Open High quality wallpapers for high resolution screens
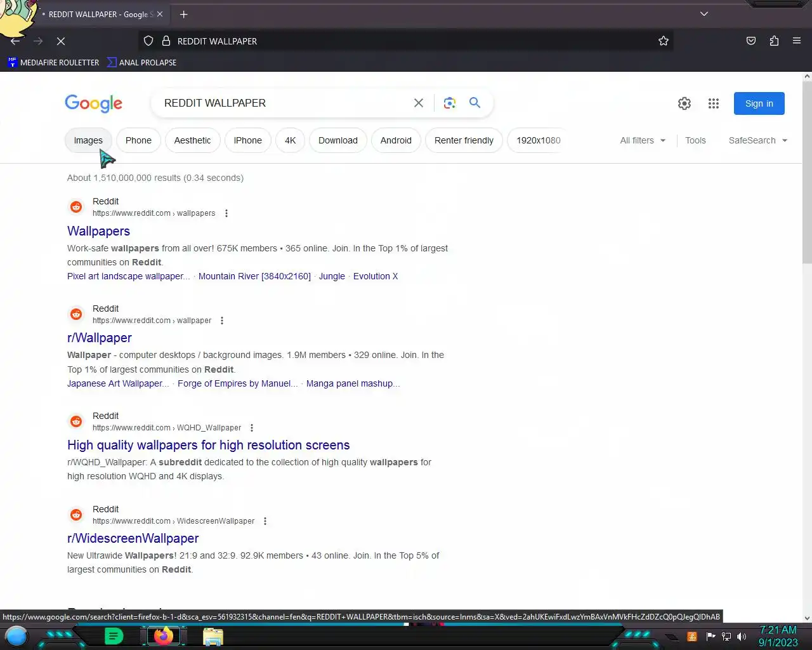 point(209,445)
